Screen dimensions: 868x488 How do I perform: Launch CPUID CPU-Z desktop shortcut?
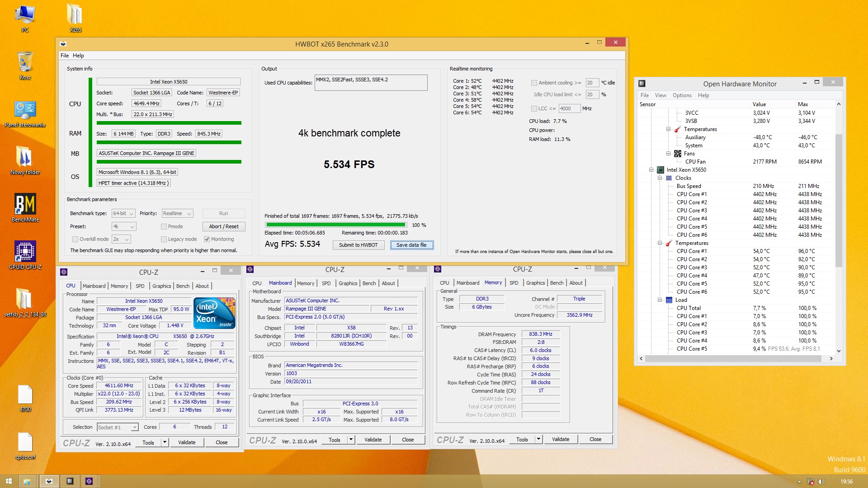[x=25, y=255]
